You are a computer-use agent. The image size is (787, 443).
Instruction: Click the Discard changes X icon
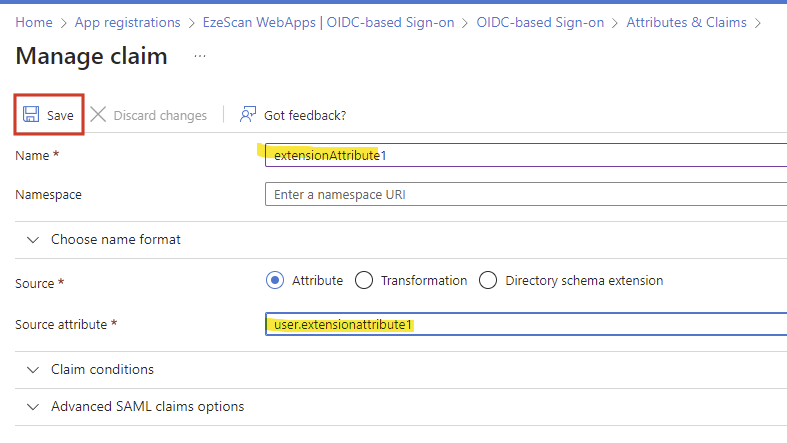[x=98, y=115]
